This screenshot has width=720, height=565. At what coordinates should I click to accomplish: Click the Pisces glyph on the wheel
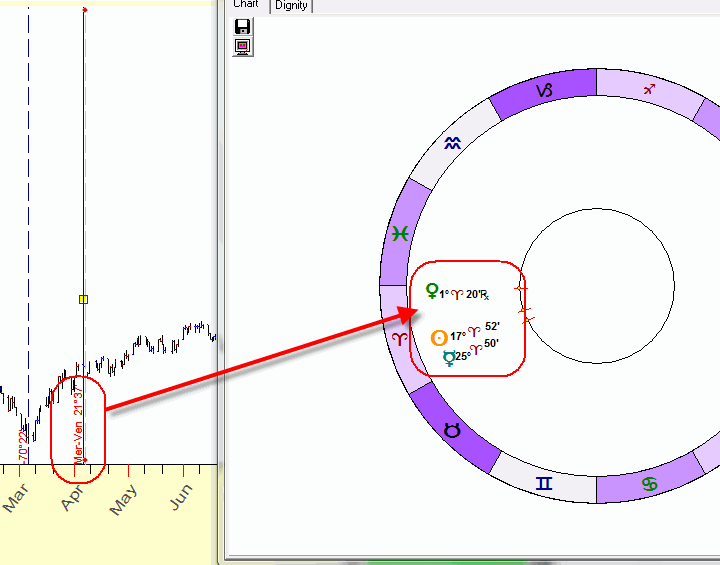coord(400,233)
